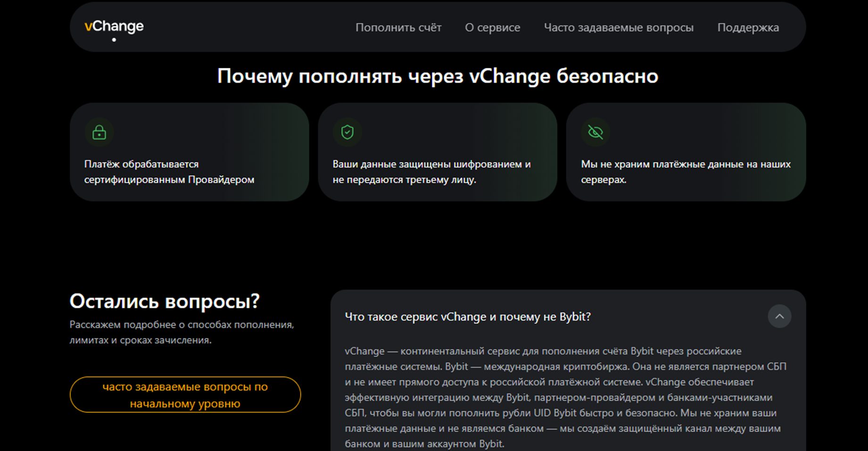868x451 pixels.
Task: Click the Платёж обрабатывается сертифицированным Провайдером text
Action: pos(169,172)
